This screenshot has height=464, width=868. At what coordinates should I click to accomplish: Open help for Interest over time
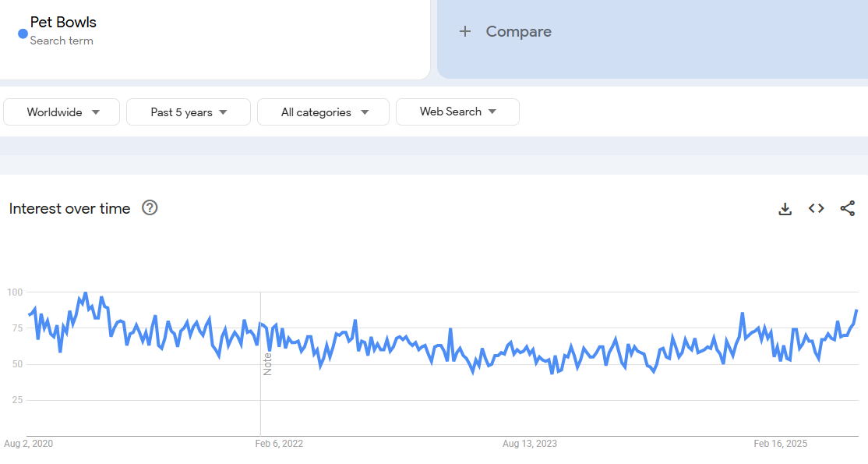pos(150,207)
